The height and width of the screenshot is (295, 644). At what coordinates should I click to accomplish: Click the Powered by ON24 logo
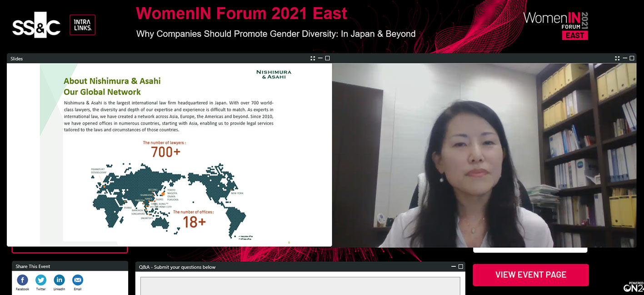[634, 286]
